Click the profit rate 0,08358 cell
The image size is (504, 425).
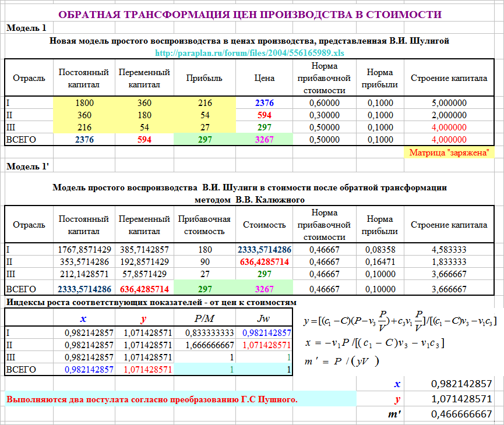380,250
